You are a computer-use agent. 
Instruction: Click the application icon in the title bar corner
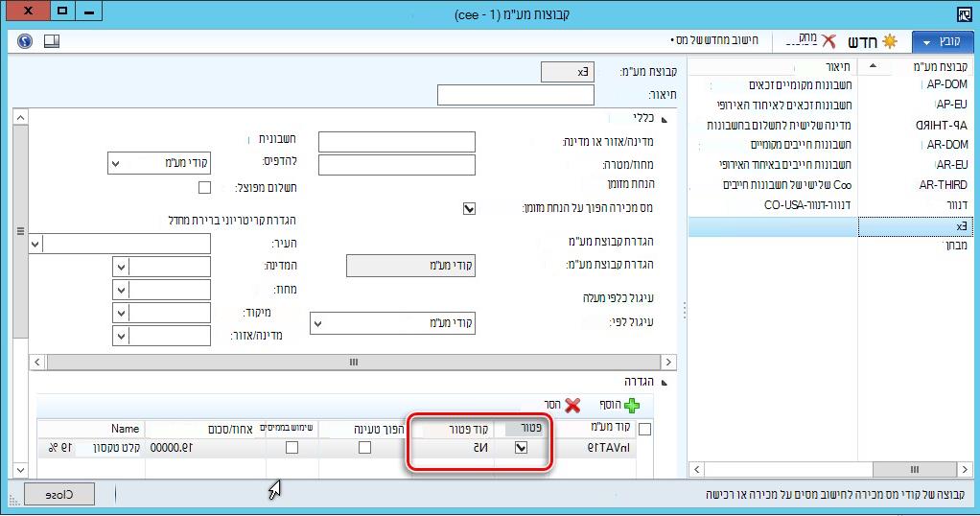[x=964, y=13]
